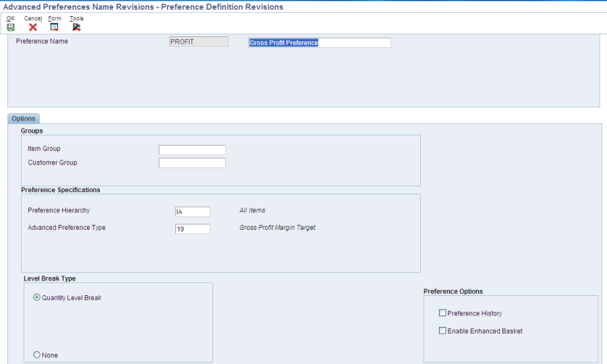Click the Tools label in toolbar

[x=76, y=18]
